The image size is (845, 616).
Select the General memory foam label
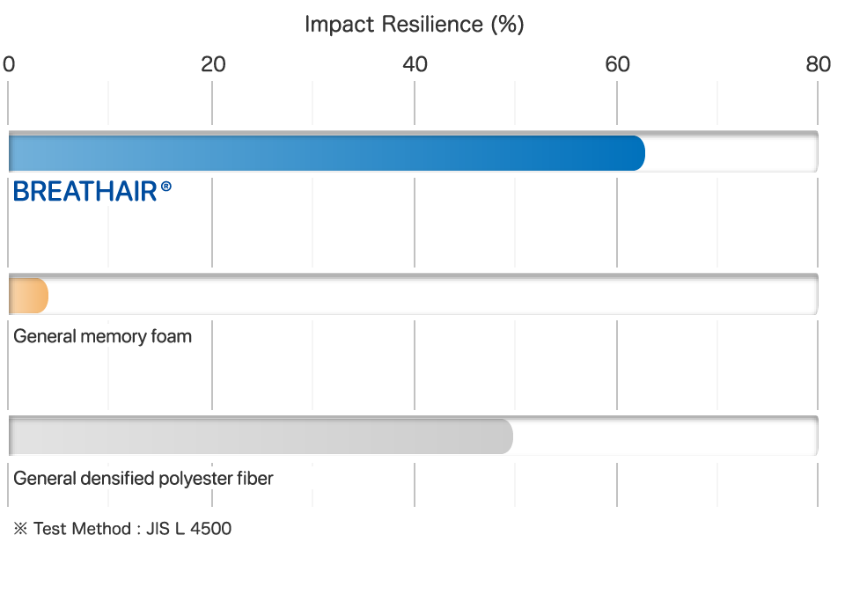click(x=102, y=336)
